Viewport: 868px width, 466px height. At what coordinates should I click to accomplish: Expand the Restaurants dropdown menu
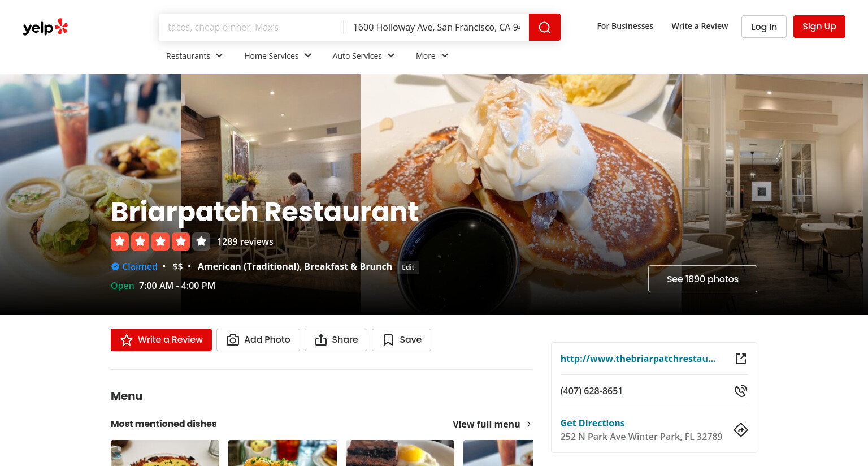click(x=194, y=55)
